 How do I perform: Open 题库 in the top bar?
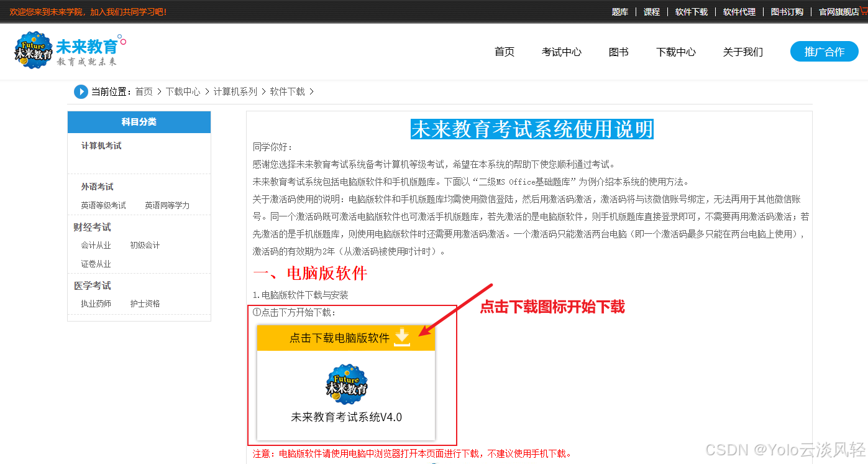click(x=620, y=12)
